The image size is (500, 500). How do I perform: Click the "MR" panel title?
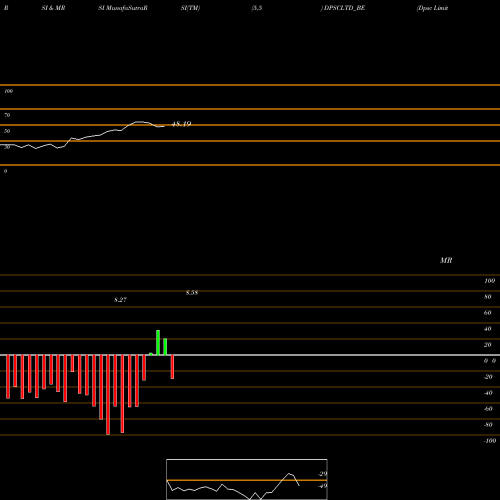[446, 260]
